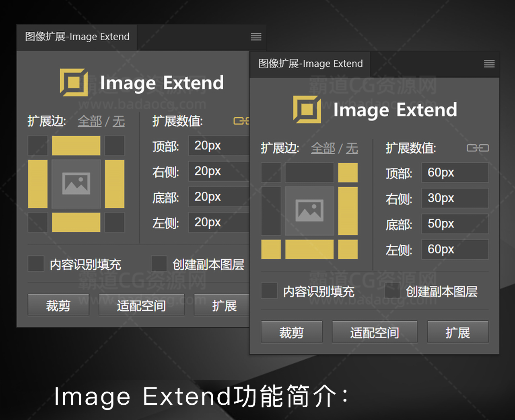Click image placeholder icon in the back panel grid
515x420 pixels.
[76, 184]
